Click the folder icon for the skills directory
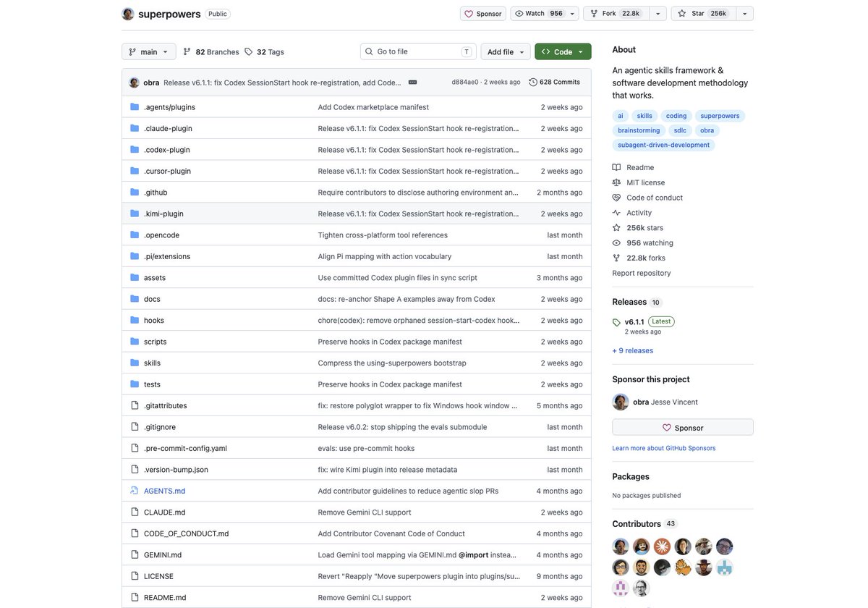This screenshot has height=608, width=868. (135, 363)
